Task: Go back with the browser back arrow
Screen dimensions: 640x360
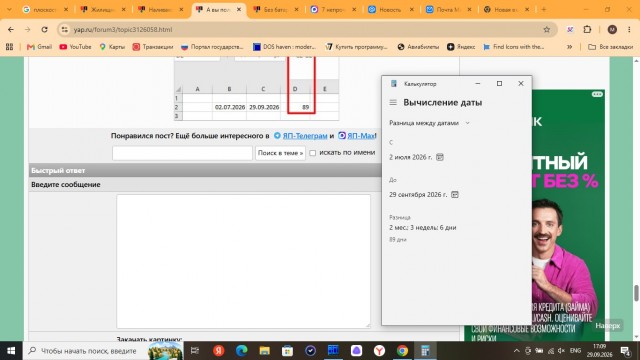Action: (11, 29)
